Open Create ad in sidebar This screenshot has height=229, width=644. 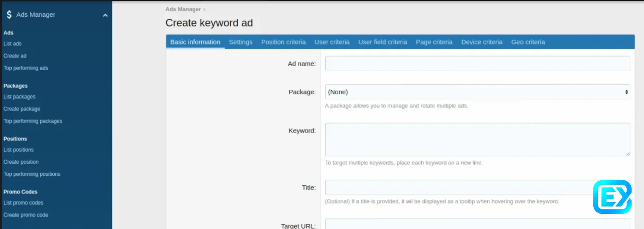[x=15, y=56]
